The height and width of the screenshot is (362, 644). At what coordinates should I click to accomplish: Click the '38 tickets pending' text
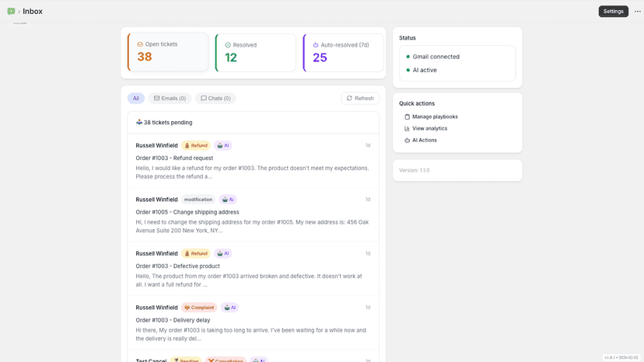click(x=168, y=122)
